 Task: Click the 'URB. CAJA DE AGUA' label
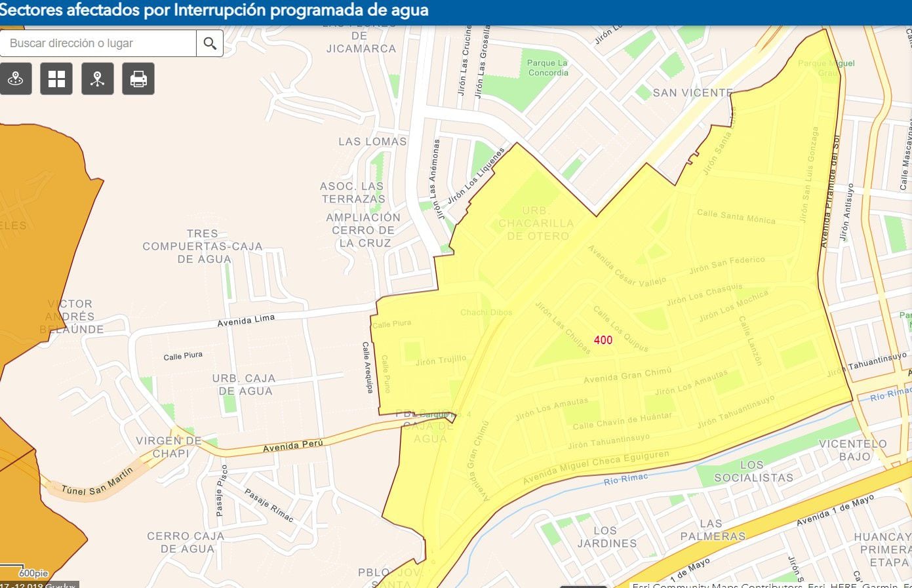click(x=244, y=385)
